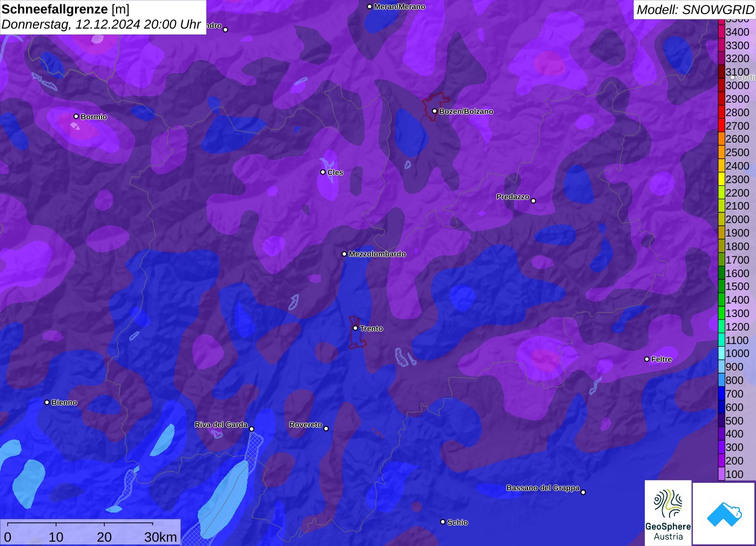This screenshot has width=756, height=546.
Task: Click the 500 legend value label
Action: [x=734, y=421]
